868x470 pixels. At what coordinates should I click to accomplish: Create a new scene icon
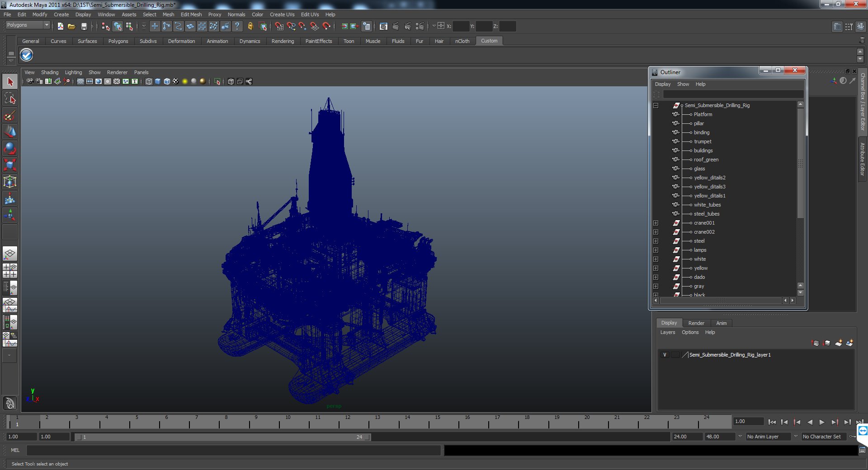pyautogui.click(x=60, y=26)
